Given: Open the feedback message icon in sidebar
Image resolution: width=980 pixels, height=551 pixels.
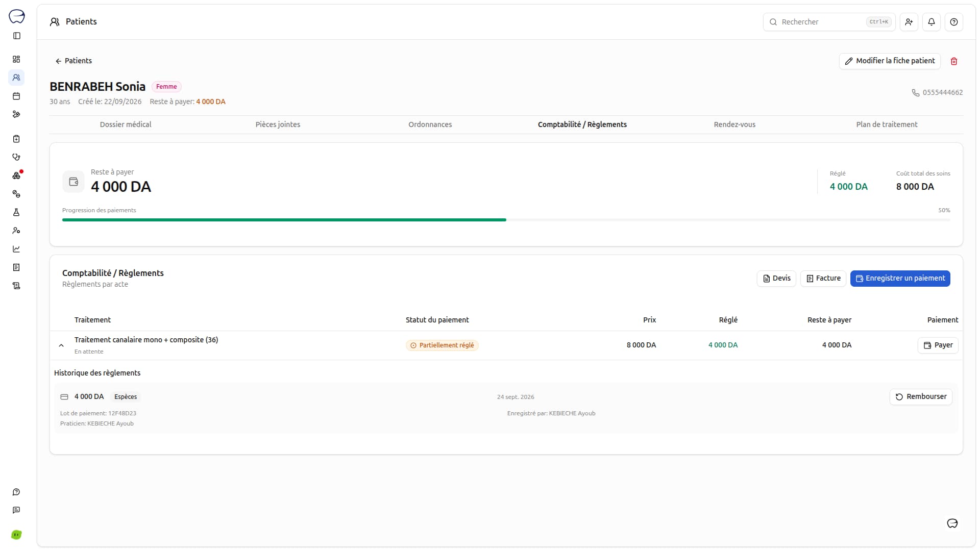Looking at the screenshot, I should click(16, 510).
